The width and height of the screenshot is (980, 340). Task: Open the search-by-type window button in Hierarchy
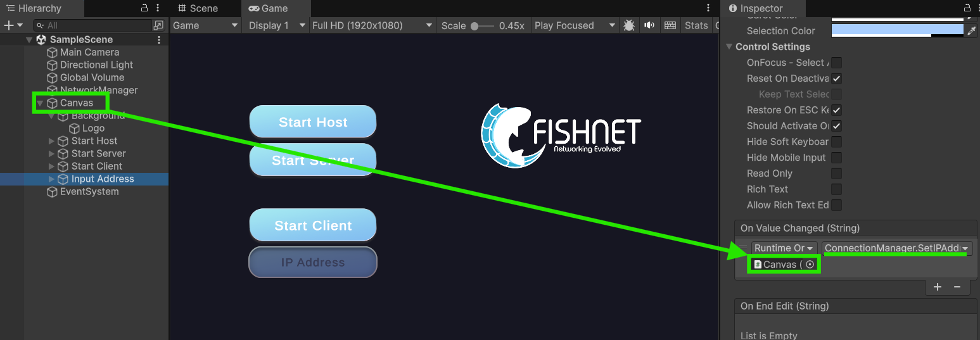[x=158, y=25]
